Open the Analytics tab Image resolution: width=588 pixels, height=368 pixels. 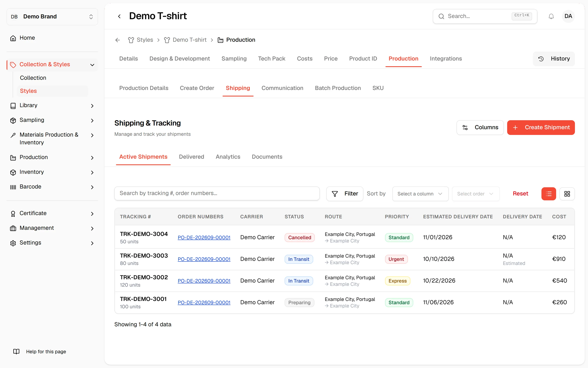pos(228,157)
